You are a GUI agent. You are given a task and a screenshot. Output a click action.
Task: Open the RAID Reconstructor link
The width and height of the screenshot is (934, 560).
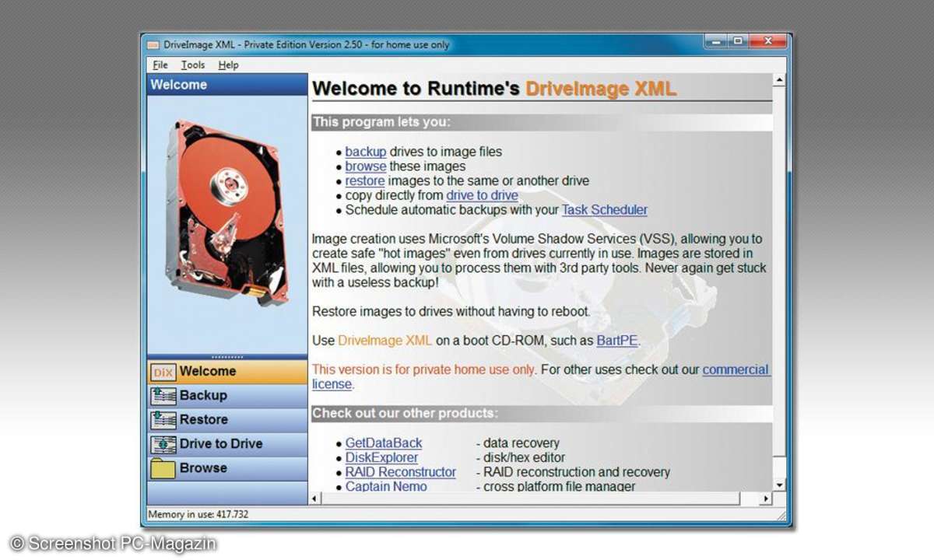pos(400,472)
